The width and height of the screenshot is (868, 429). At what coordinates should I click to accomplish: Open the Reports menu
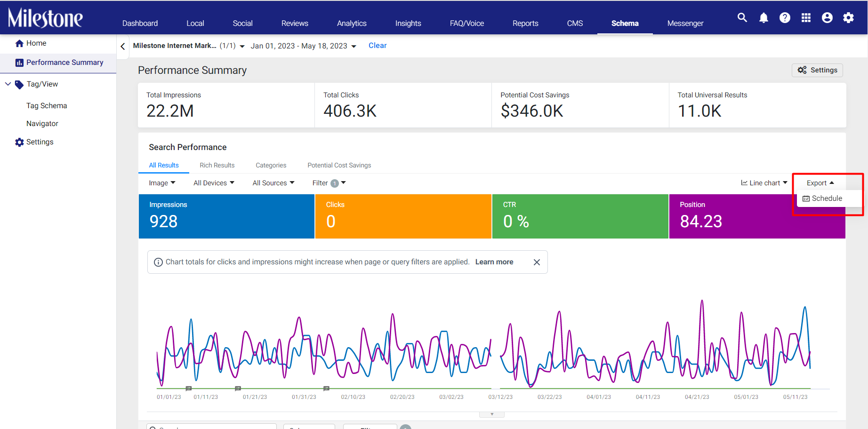pyautogui.click(x=525, y=24)
